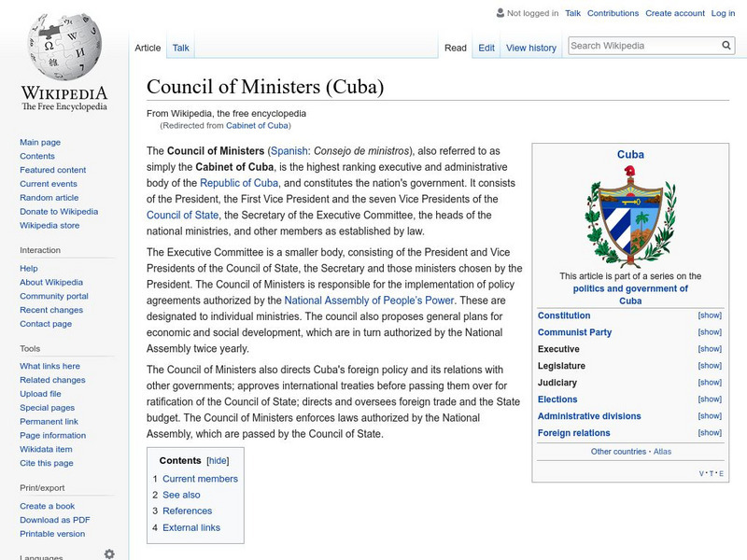Open the Edit tab

(486, 48)
